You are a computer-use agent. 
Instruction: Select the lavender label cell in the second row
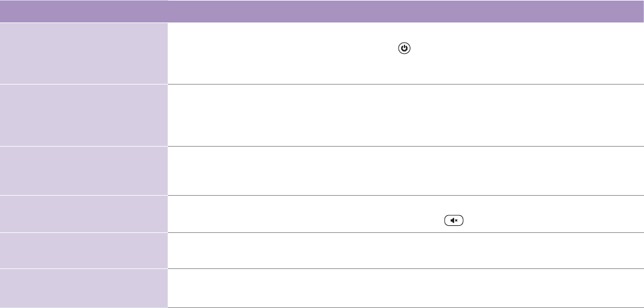[x=84, y=115]
